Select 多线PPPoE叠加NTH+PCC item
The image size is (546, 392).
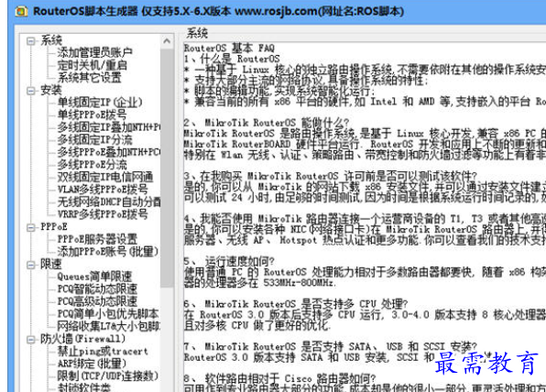pos(109,152)
